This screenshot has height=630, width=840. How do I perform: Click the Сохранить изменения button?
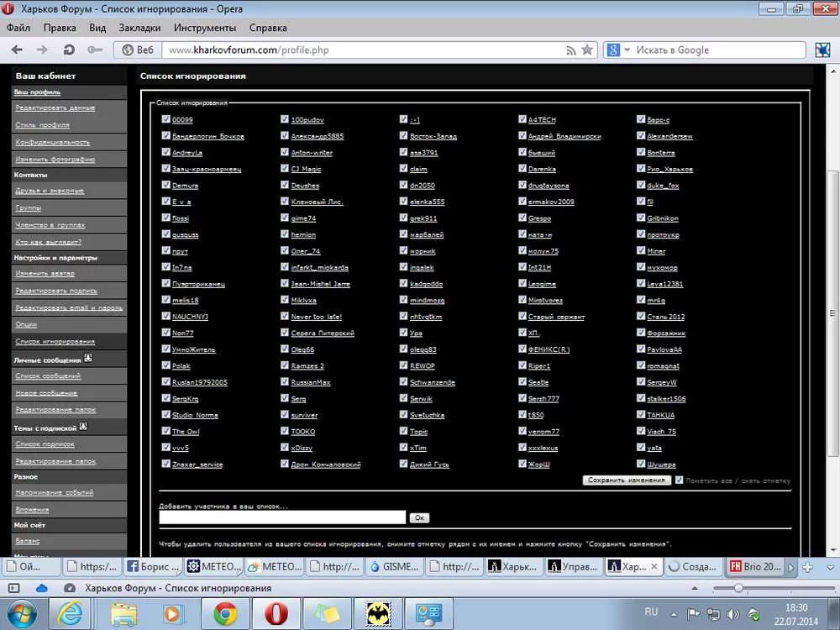coord(627,480)
